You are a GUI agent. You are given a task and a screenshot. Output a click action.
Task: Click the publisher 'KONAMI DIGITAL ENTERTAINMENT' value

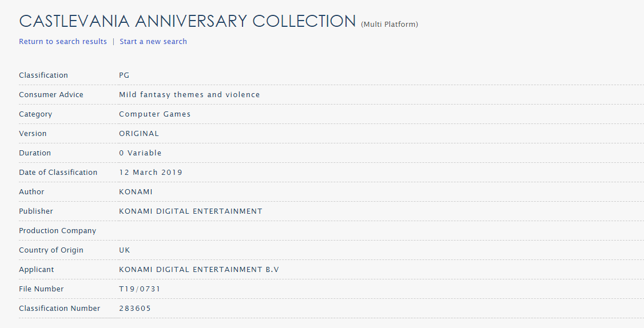(190, 211)
